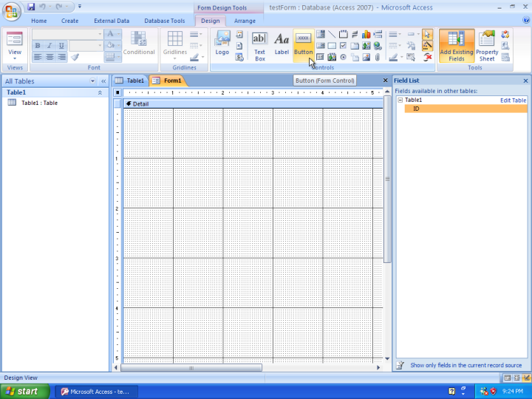This screenshot has width=532, height=399.
Task: Switch to the Arrange tab
Action: [x=245, y=21]
